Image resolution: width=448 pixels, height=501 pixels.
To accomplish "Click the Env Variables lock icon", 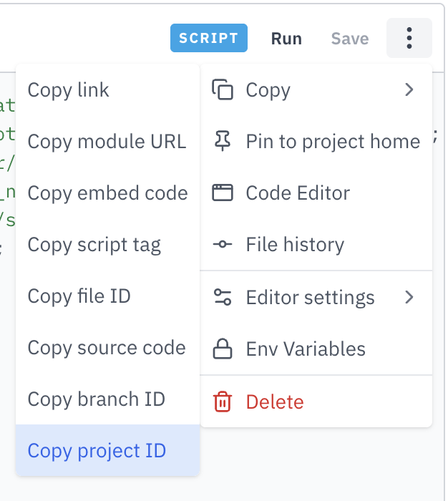I will coord(223,349).
